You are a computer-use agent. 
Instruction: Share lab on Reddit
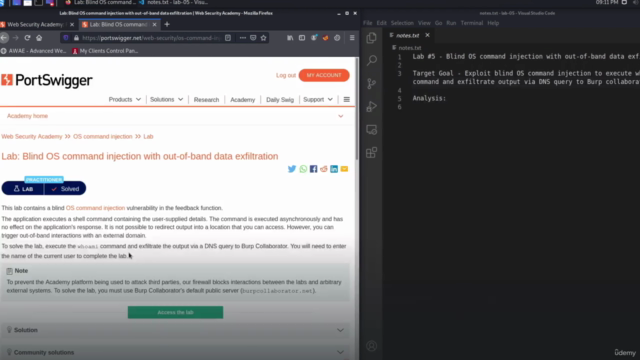(324, 169)
